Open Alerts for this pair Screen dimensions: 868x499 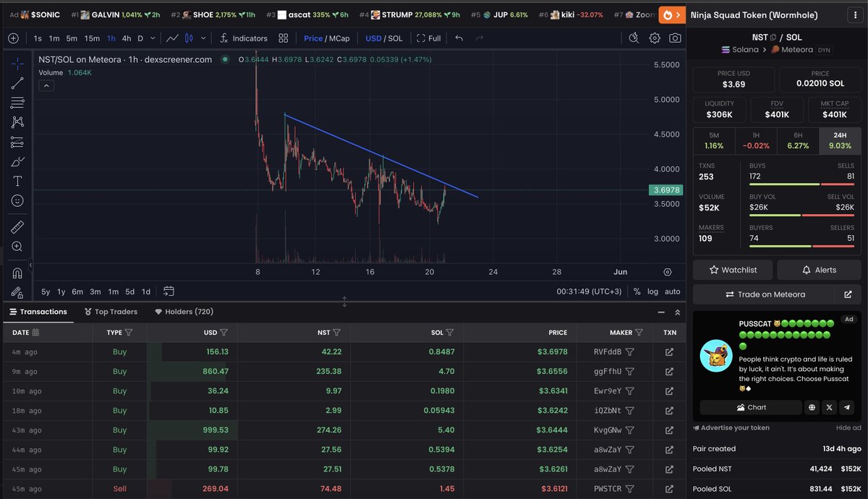pyautogui.click(x=819, y=270)
